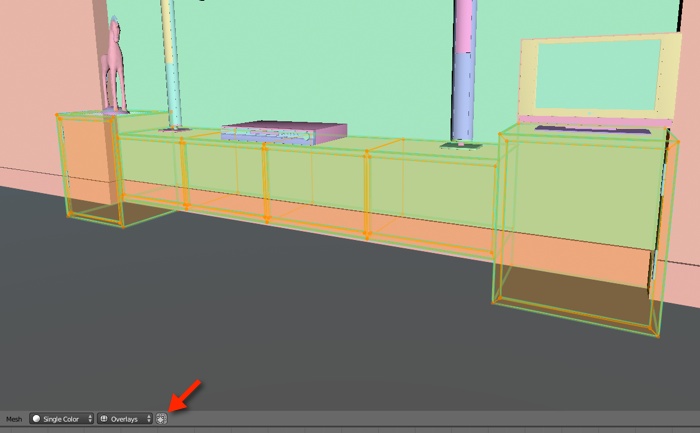Screen dimensions: 700x433
Task: Click the pink horse figurine in viewport
Action: (x=113, y=66)
